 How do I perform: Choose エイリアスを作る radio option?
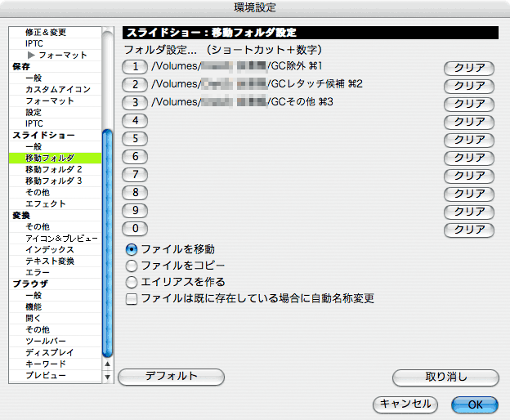132,282
